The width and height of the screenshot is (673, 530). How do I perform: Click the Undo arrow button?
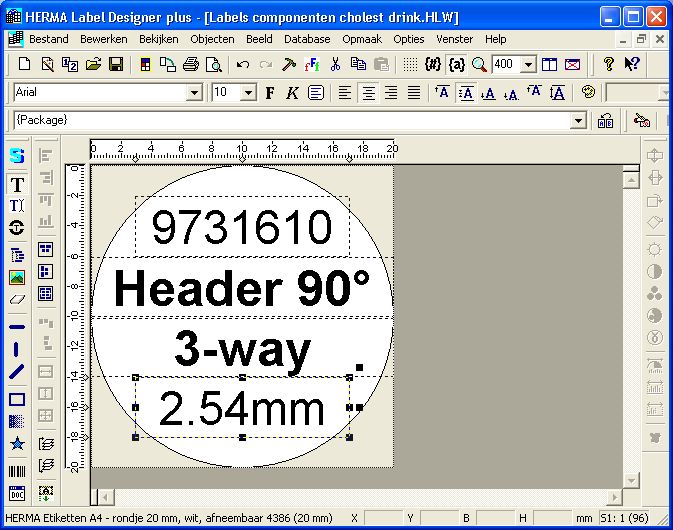243,65
